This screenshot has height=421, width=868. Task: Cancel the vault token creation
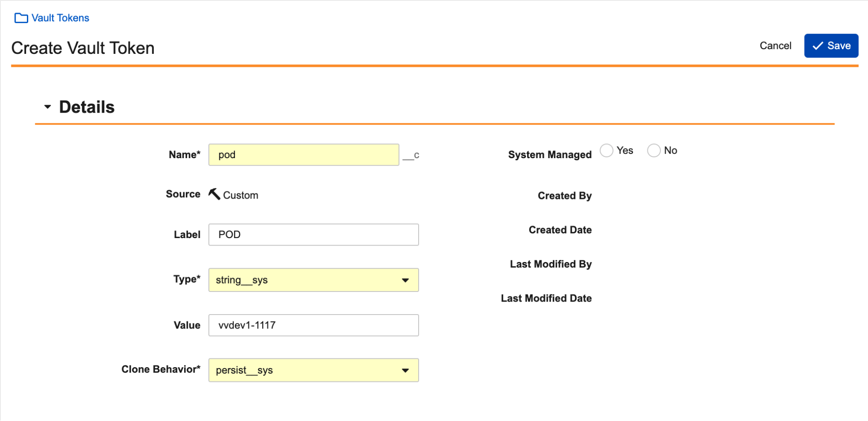point(775,46)
